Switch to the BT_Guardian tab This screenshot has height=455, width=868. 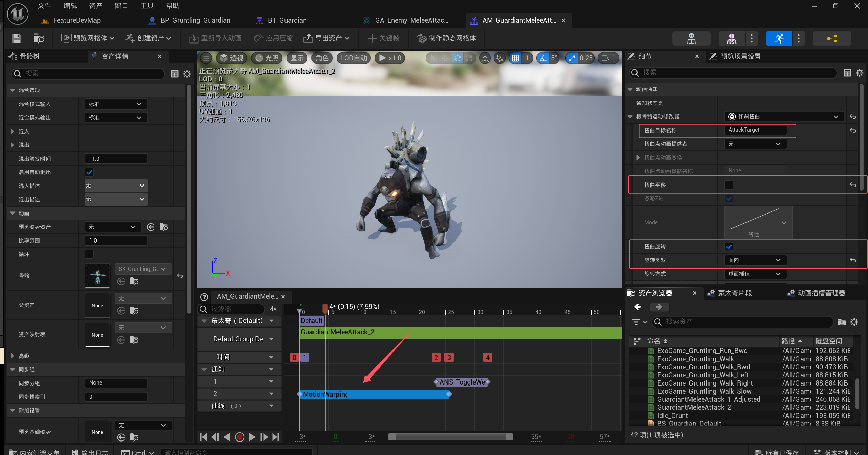(x=287, y=20)
